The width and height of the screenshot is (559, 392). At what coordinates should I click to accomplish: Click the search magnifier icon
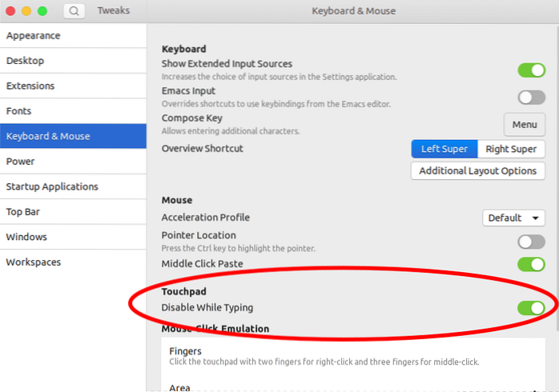point(73,11)
